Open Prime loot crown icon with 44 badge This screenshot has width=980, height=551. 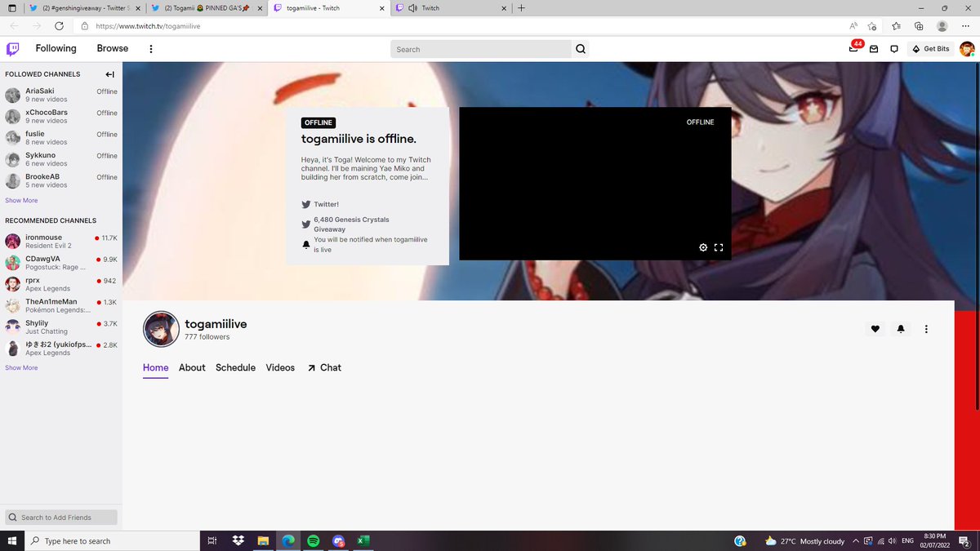(854, 47)
